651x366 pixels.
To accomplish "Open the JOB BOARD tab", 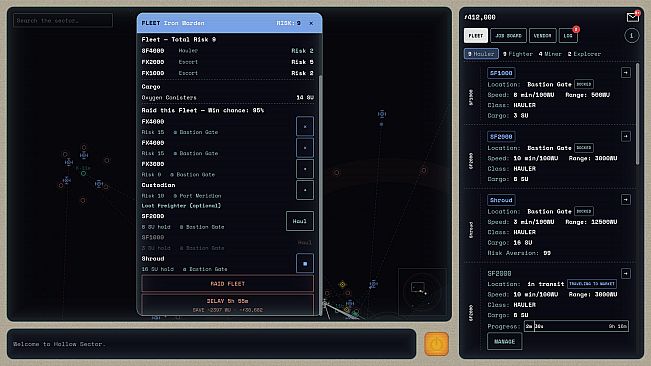I will click(x=508, y=36).
